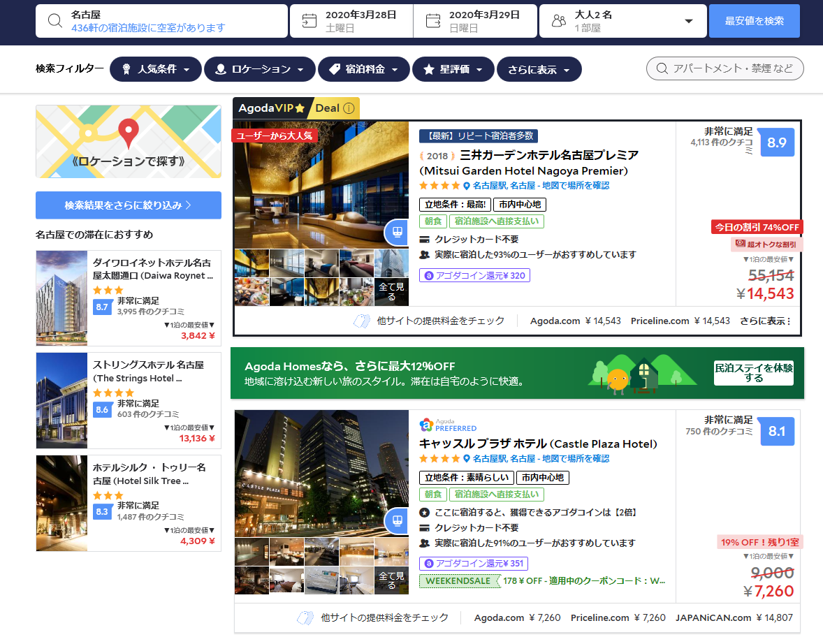Open キャッスルプラザホテル hotel title
Viewport: 823px width, 644px height.
coord(538,444)
